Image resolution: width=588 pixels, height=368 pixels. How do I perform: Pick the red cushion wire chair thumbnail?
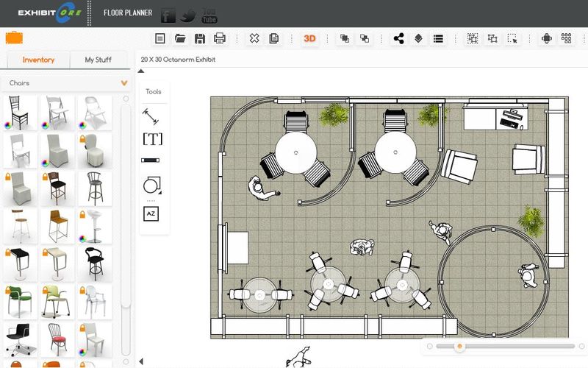click(x=57, y=339)
